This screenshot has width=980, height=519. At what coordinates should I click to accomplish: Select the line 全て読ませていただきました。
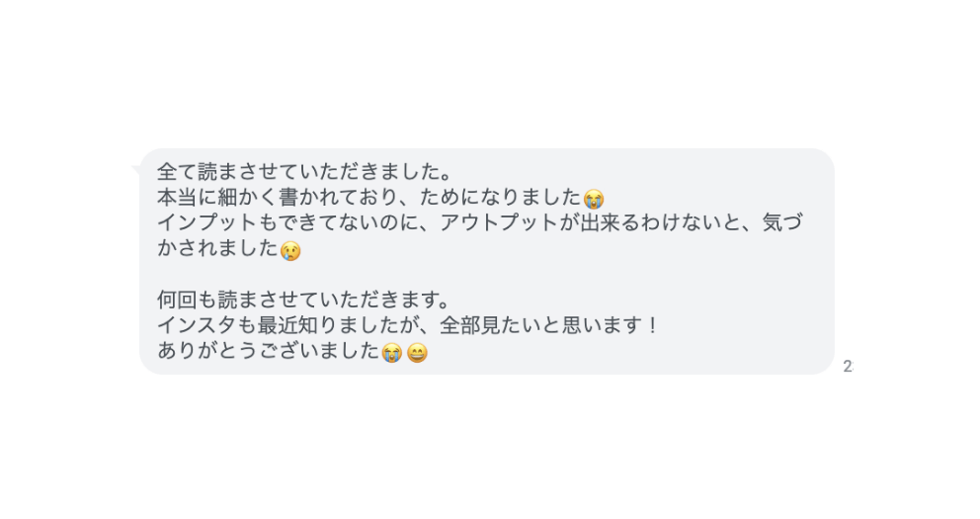[x=303, y=171]
